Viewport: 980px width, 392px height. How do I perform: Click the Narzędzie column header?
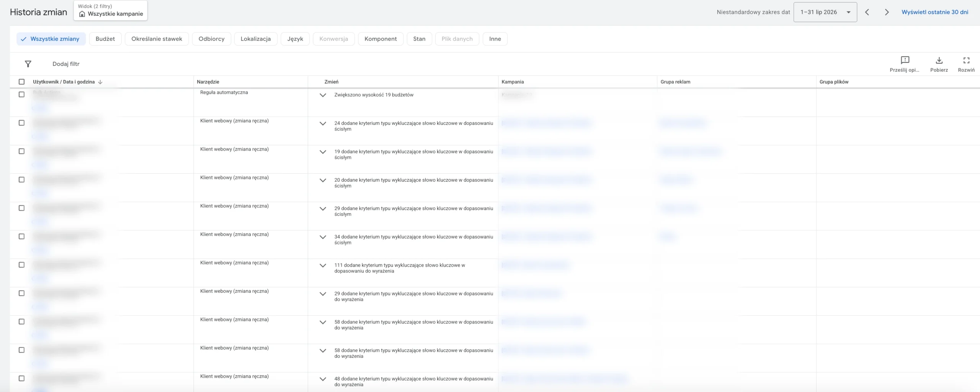[x=208, y=82]
